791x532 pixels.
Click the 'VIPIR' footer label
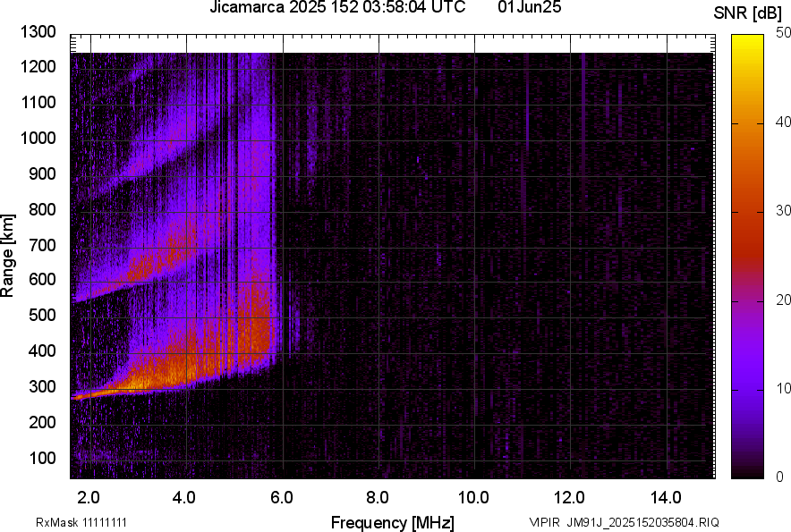click(x=545, y=522)
